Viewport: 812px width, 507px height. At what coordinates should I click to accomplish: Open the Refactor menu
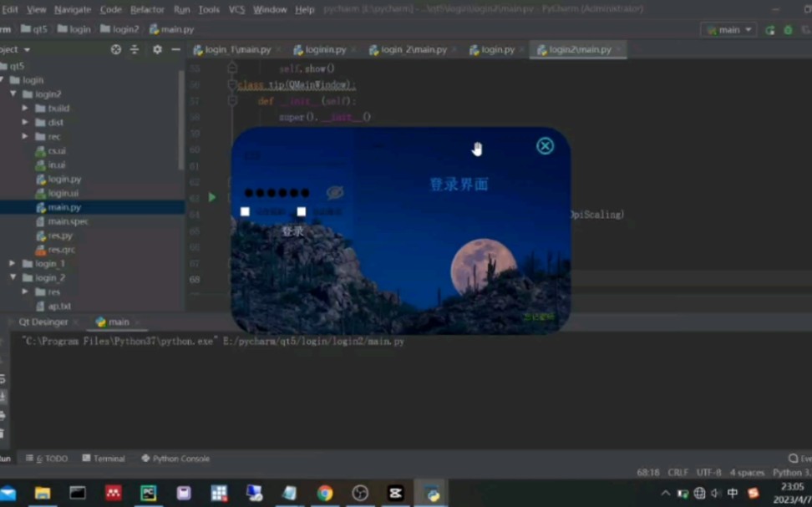pos(147,9)
